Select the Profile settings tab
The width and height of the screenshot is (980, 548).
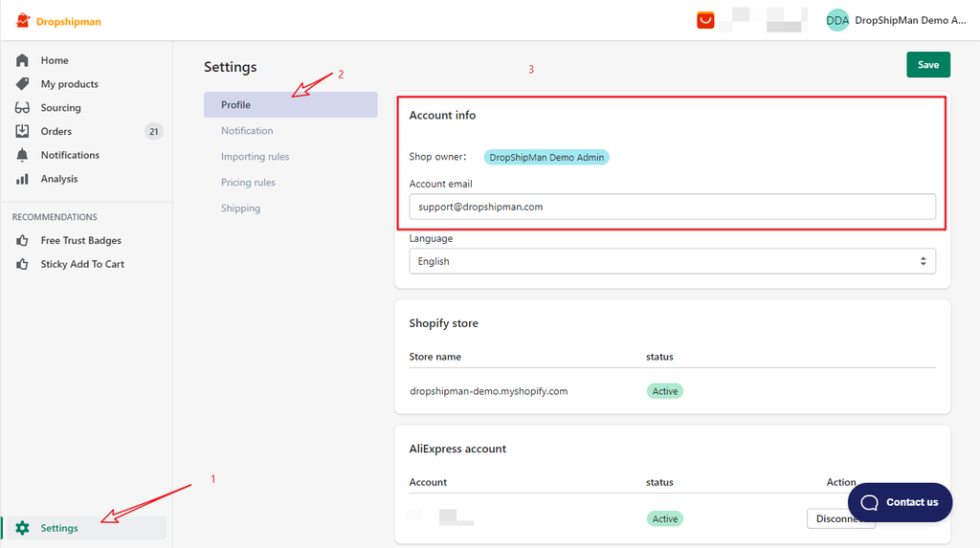click(x=291, y=105)
